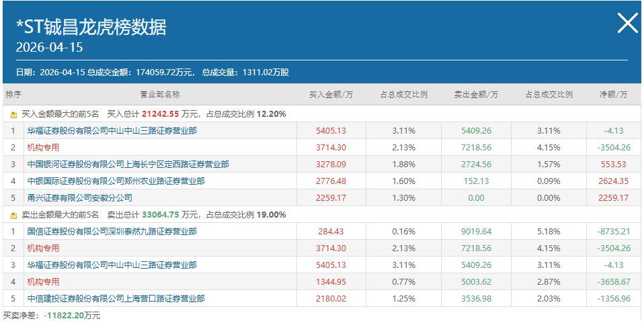The image size is (644, 321).
Task: Click the sell amount 5003.62
Action: coord(476,282)
